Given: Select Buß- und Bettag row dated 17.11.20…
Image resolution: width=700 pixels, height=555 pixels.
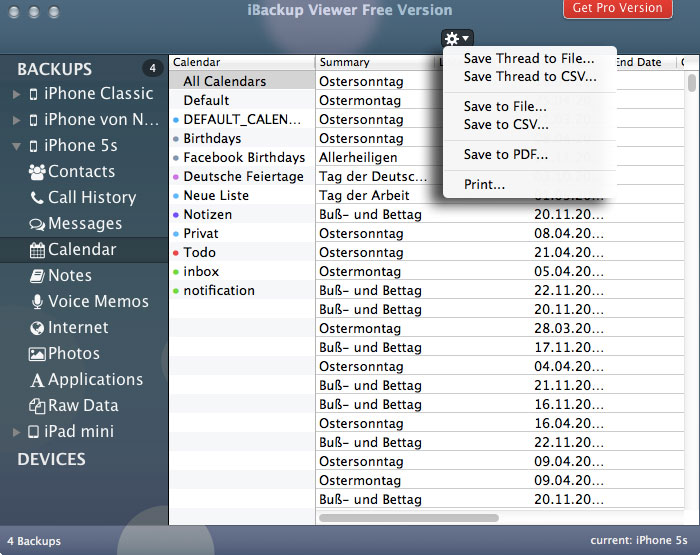Looking at the screenshot, I should tap(500, 348).
